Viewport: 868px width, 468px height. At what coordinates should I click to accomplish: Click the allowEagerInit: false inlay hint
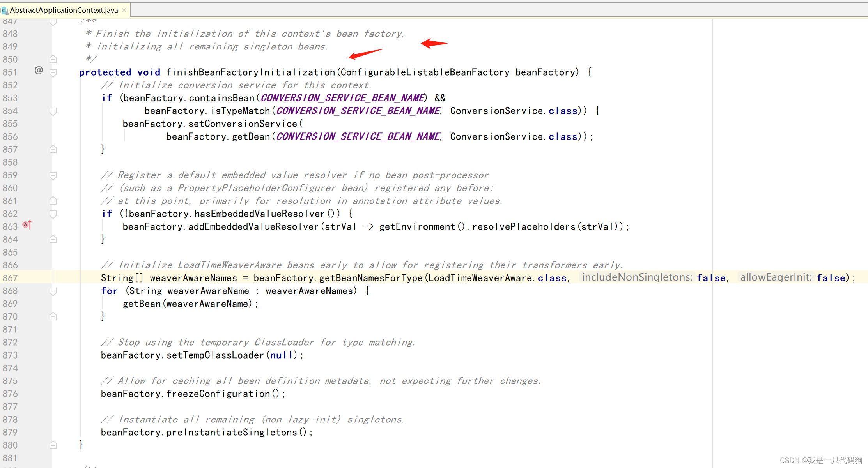pyautogui.click(x=776, y=277)
